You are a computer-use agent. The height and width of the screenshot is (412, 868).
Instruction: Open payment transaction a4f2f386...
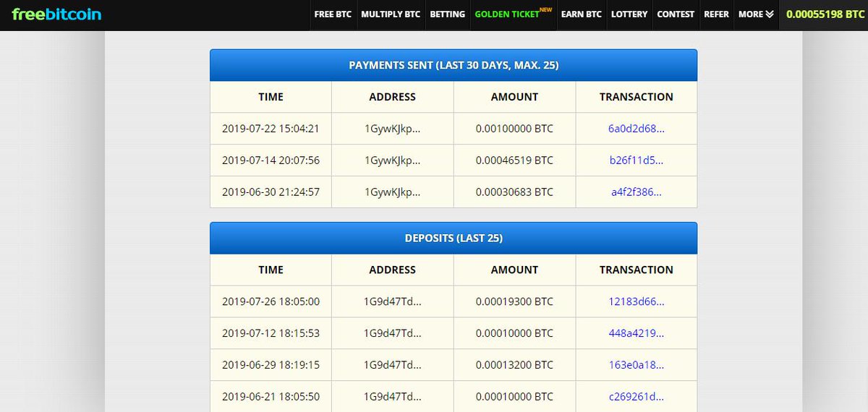point(637,192)
